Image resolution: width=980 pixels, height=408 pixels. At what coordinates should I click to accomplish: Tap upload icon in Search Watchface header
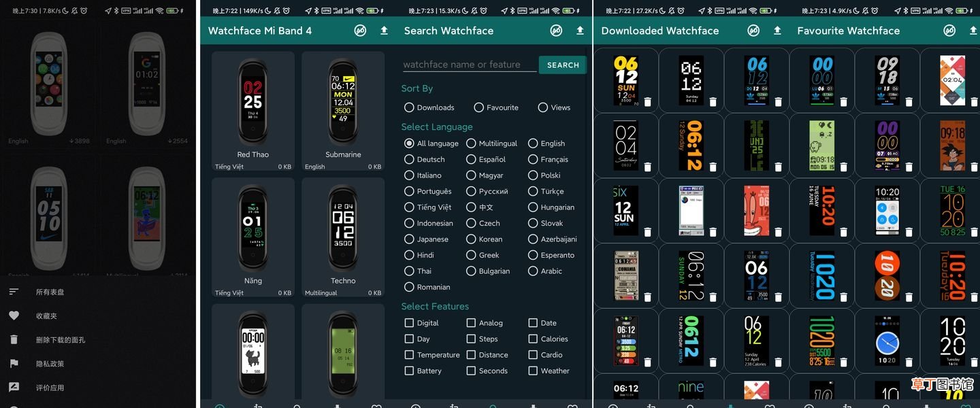pos(580,31)
